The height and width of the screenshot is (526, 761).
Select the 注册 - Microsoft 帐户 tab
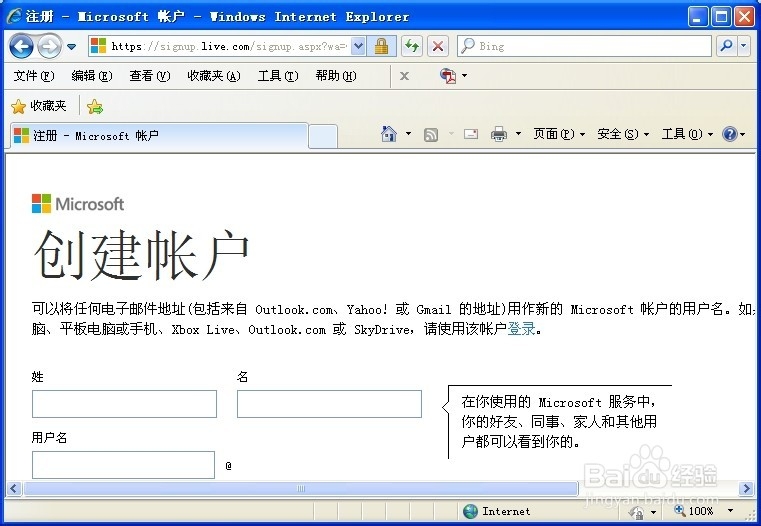(x=159, y=135)
